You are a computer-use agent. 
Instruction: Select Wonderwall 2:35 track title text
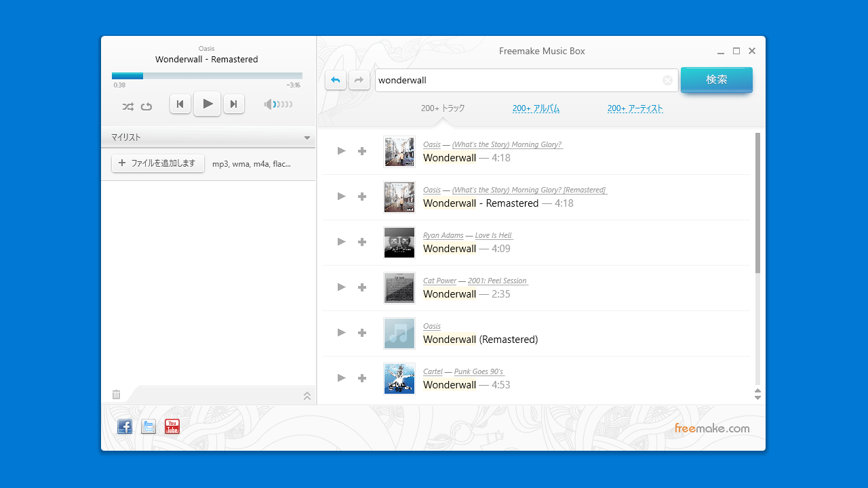[450, 294]
